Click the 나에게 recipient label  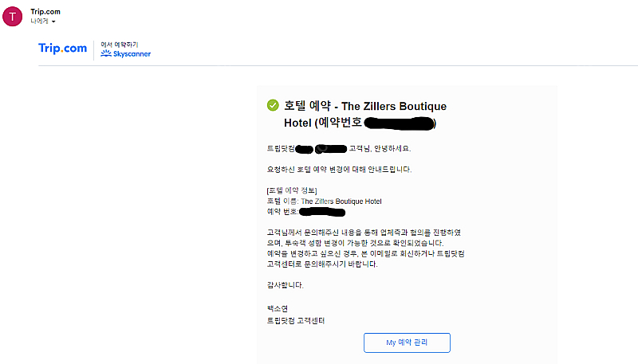coord(39,22)
